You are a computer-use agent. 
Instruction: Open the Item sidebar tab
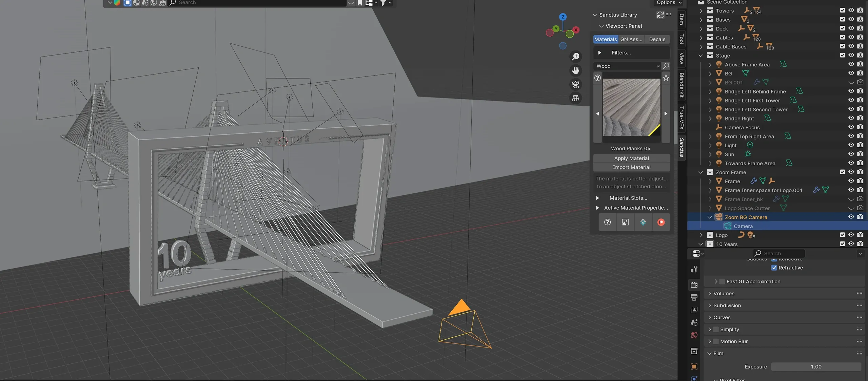[x=682, y=19]
